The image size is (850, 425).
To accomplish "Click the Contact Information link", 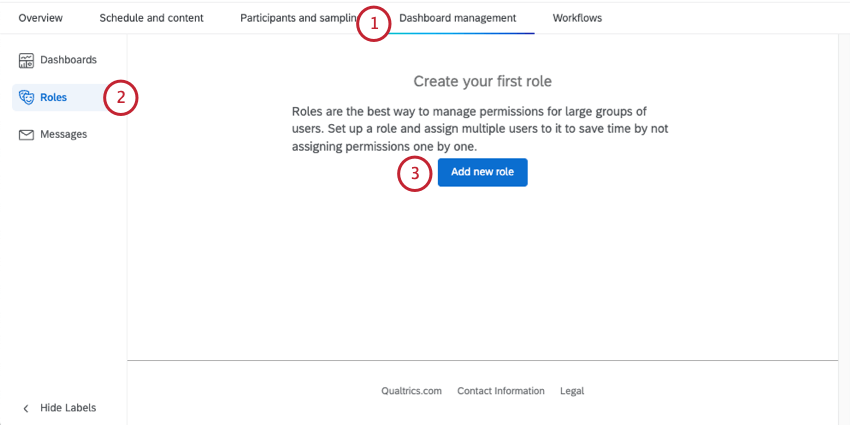I will pos(501,391).
